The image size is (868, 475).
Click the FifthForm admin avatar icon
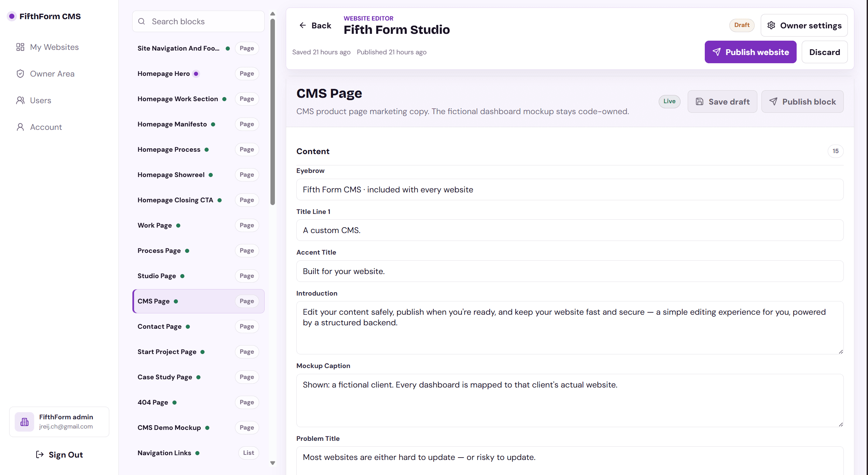pos(24,422)
